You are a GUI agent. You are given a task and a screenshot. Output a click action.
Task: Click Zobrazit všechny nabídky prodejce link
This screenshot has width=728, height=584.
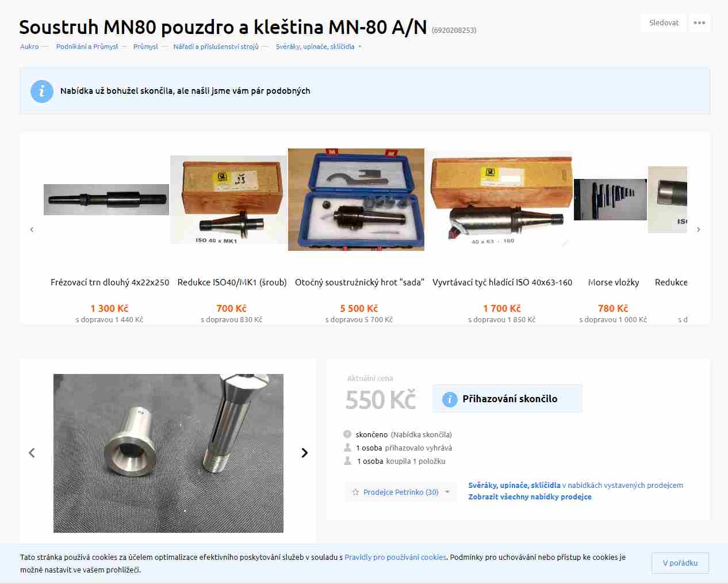point(530,497)
